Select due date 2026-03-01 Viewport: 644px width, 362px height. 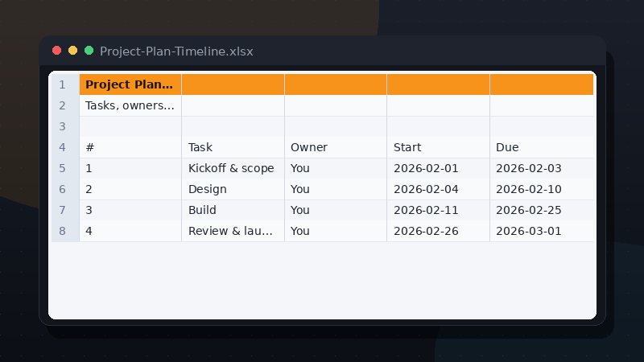[542, 231]
